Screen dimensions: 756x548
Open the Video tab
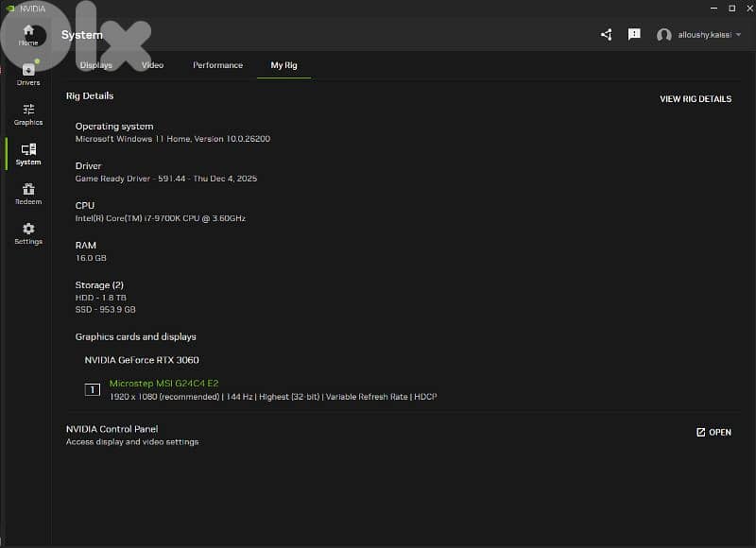(151, 65)
